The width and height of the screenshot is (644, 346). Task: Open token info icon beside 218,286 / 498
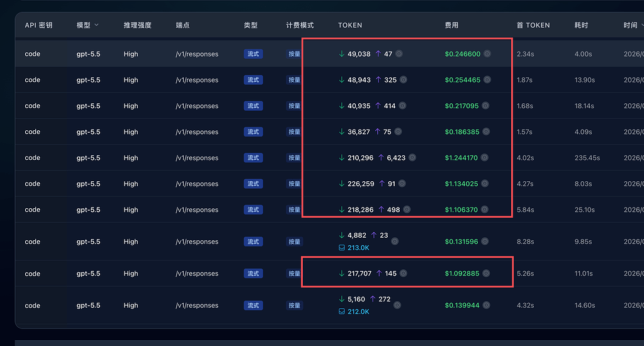pyautogui.click(x=407, y=209)
